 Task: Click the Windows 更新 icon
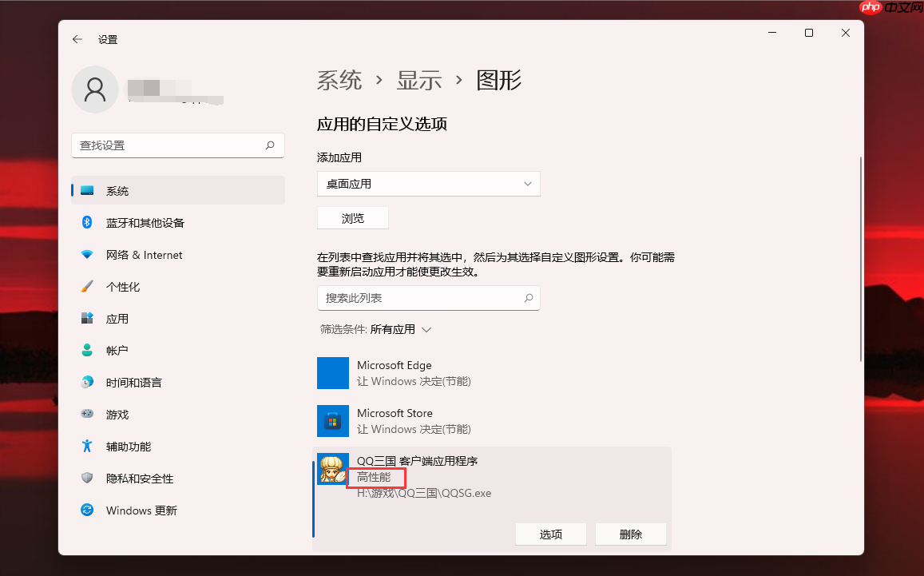coord(88,510)
